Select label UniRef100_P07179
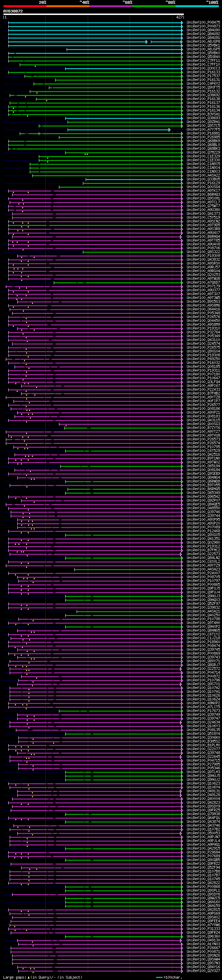222x980 pixels. [x=203, y=286]
